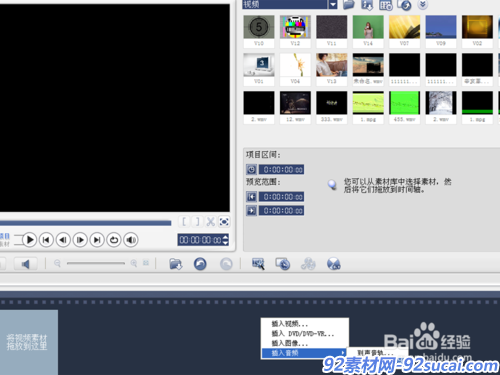Select the V04 flower thumbnail
Image resolution: width=500 pixels, height=375 pixels.
295,65
